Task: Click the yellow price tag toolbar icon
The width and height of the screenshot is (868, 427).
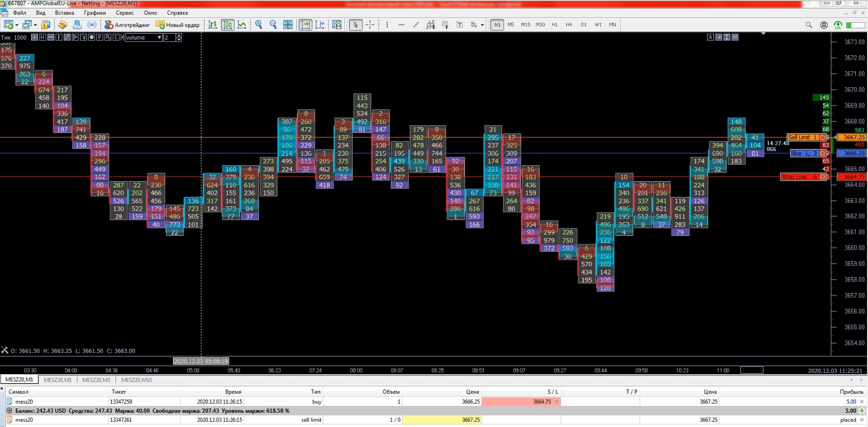Action: pyautogui.click(x=63, y=25)
